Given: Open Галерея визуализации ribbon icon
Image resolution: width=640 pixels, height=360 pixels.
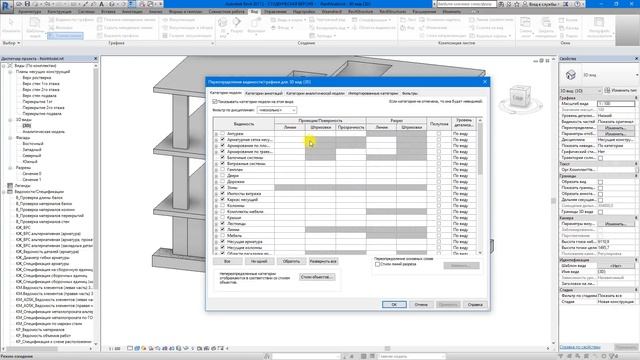Looking at the screenshot, I should tap(165, 36).
